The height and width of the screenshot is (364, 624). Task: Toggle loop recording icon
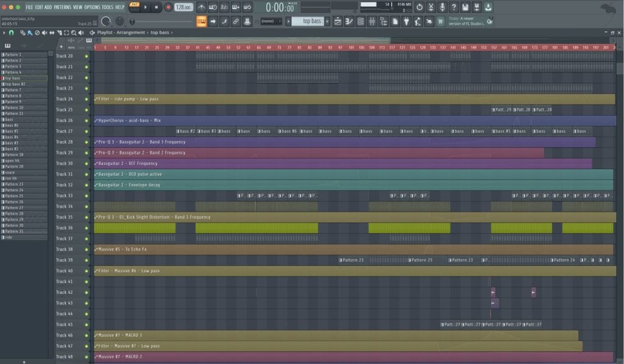[247, 7]
